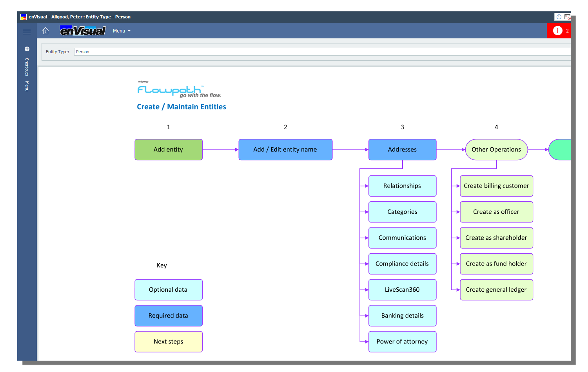Open the Communications box
The height and width of the screenshot is (372, 588).
(402, 238)
